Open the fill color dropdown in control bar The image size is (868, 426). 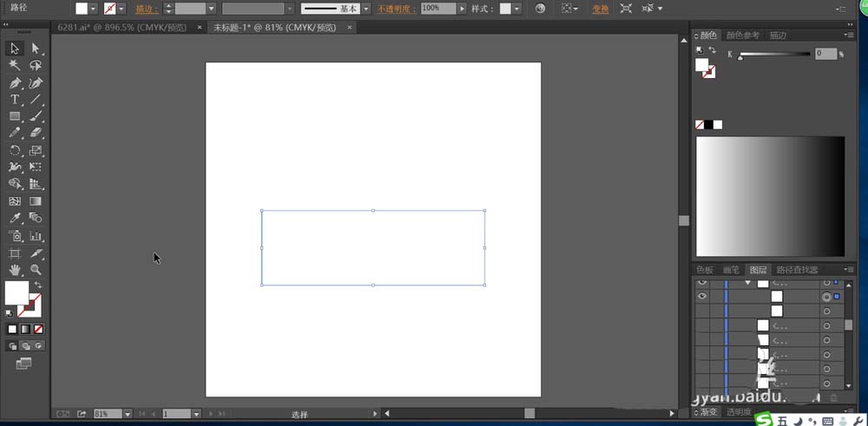pyautogui.click(x=93, y=9)
